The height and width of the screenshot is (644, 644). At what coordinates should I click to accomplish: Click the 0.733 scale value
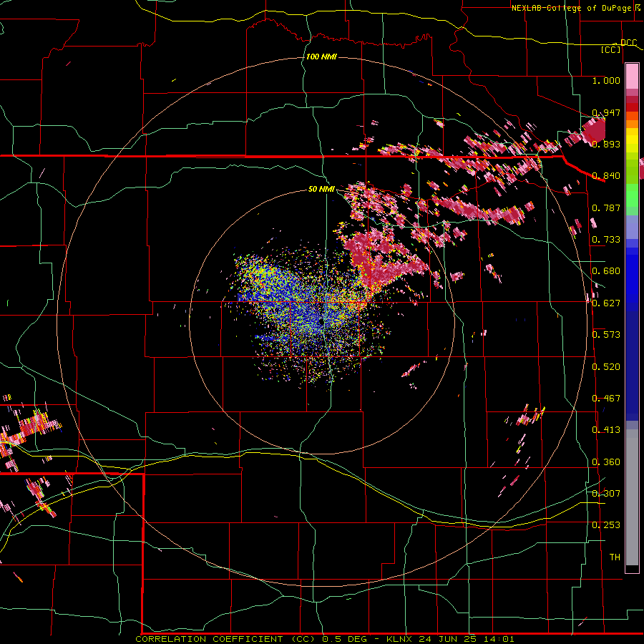[606, 240]
